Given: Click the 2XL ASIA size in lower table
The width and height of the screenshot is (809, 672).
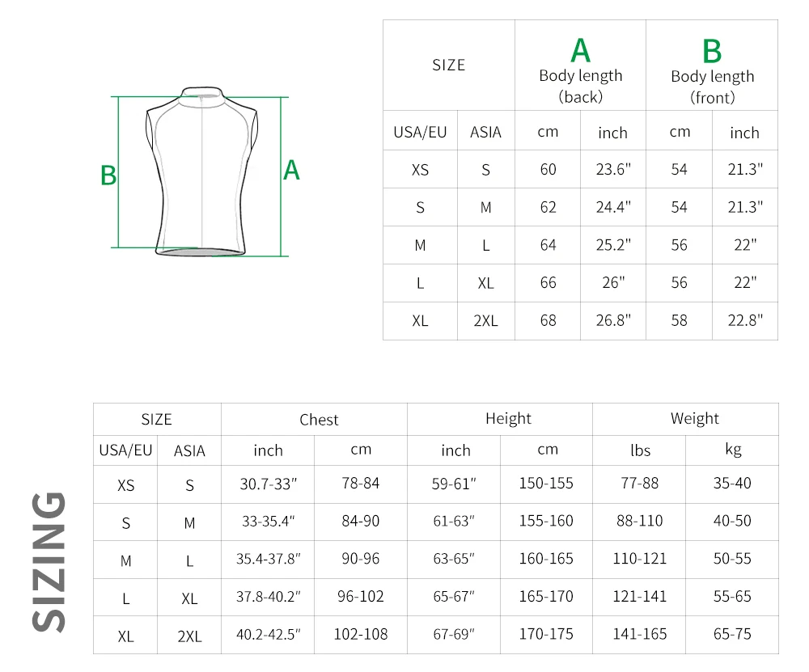Looking at the screenshot, I should coord(189,636).
